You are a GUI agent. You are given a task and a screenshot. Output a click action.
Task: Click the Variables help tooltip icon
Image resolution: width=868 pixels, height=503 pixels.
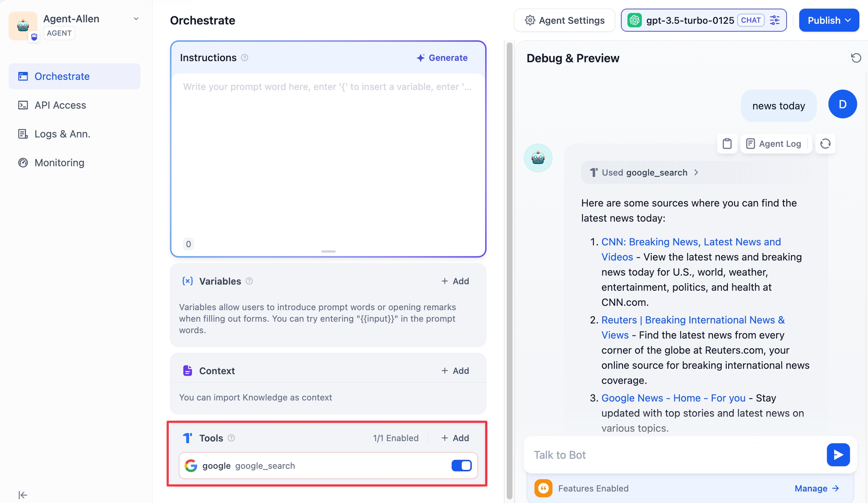coord(249,281)
